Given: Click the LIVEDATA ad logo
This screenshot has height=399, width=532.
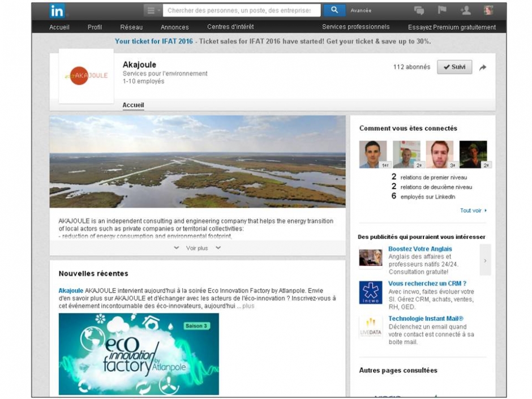Looking at the screenshot, I should point(371,327).
